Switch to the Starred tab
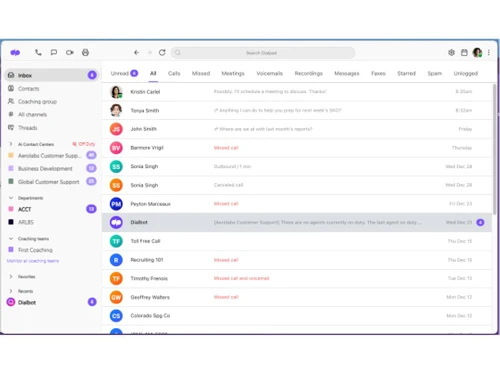Viewport: 500px width, 375px height. point(406,73)
